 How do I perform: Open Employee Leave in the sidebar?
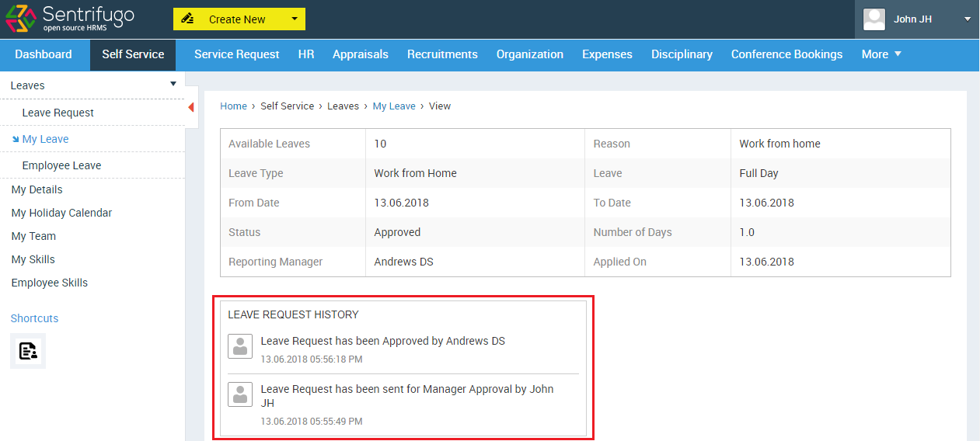[x=61, y=165]
